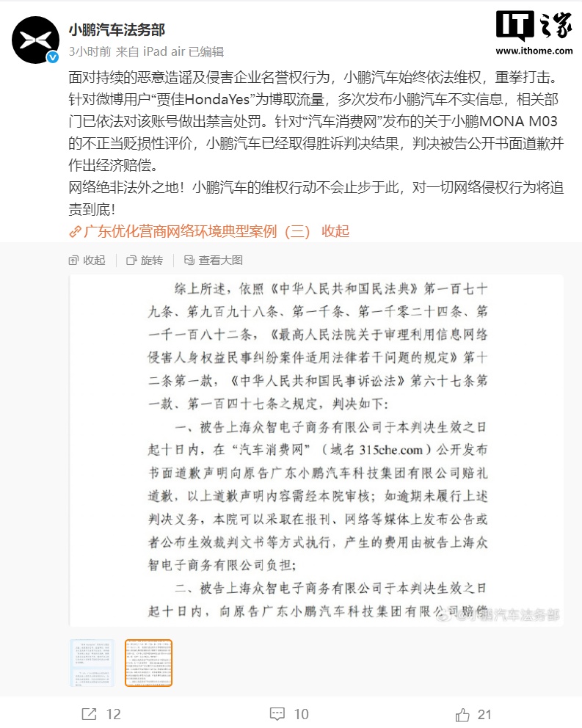Visit www.ithome.com watermark link
The height and width of the screenshot is (728, 582).
point(534,51)
